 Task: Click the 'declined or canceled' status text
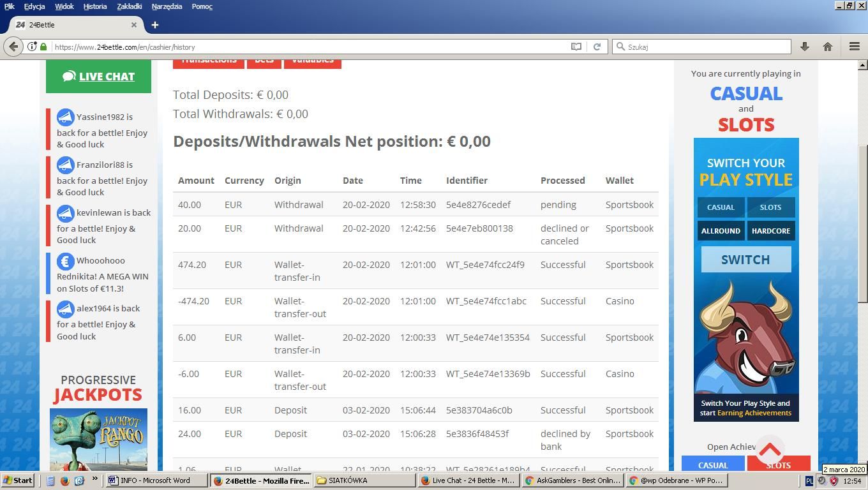[565, 235]
